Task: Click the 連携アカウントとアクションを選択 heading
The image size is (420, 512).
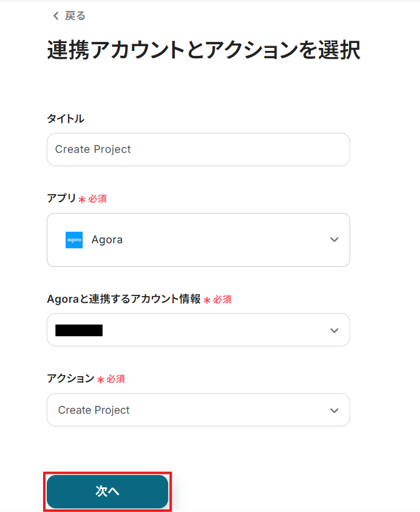Action: 203,50
